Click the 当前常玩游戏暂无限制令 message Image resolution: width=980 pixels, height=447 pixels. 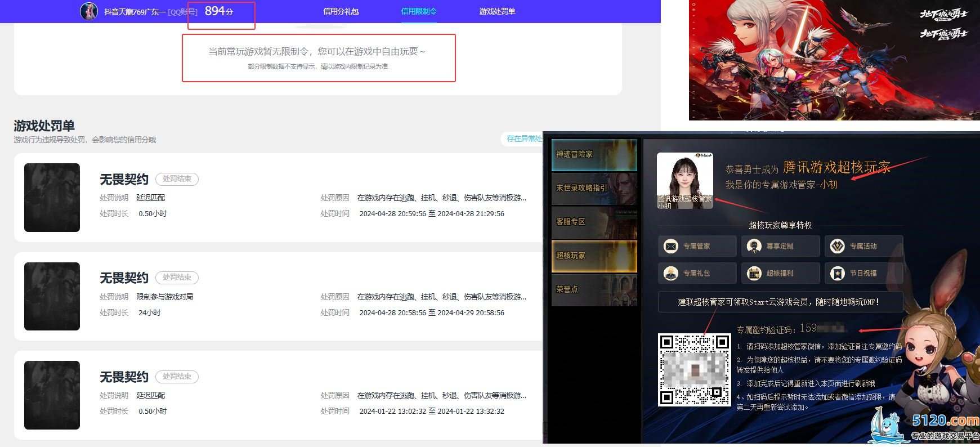[317, 52]
